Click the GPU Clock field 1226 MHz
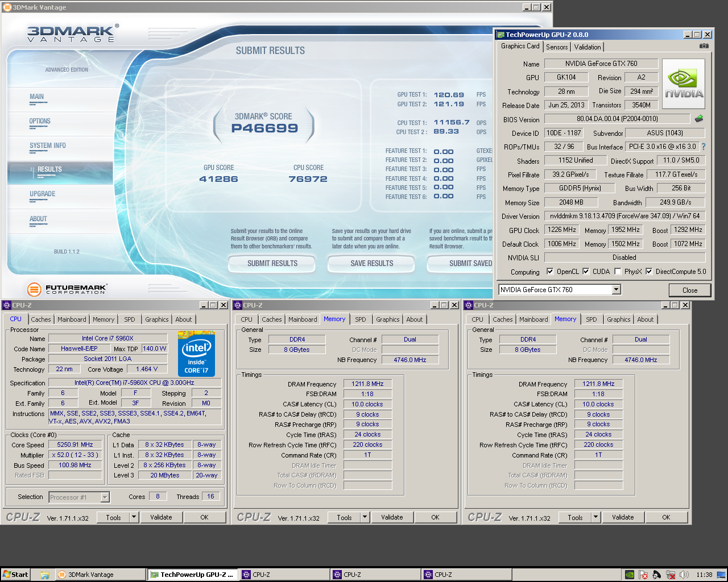 coord(562,230)
